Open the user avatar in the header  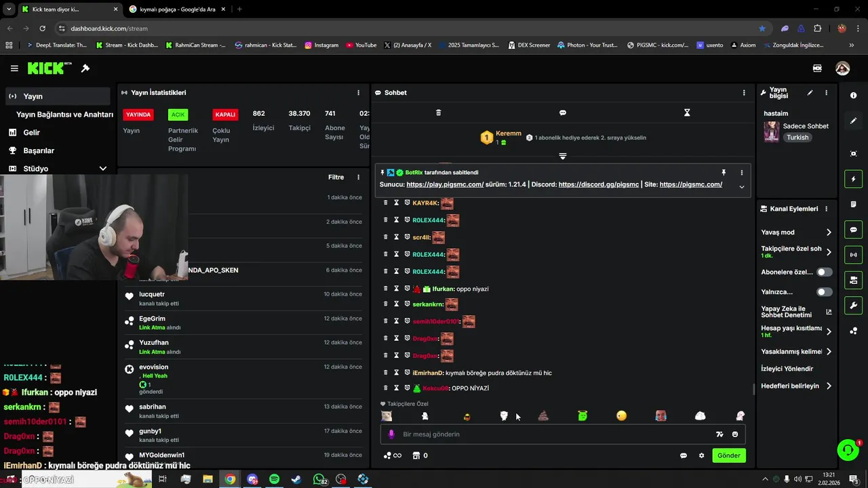coord(842,68)
